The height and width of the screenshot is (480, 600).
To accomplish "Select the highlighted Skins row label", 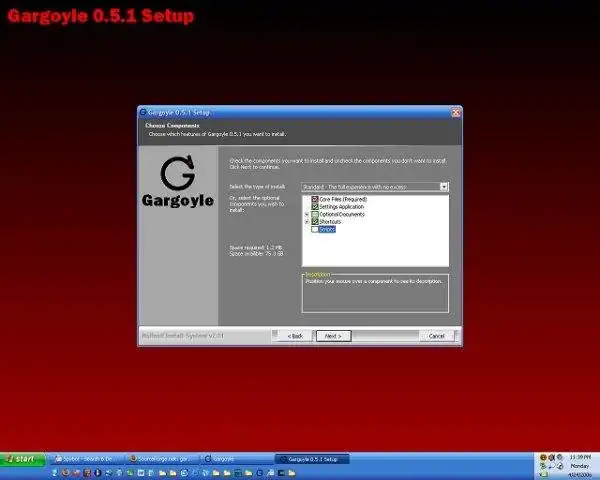I will pos(327,229).
